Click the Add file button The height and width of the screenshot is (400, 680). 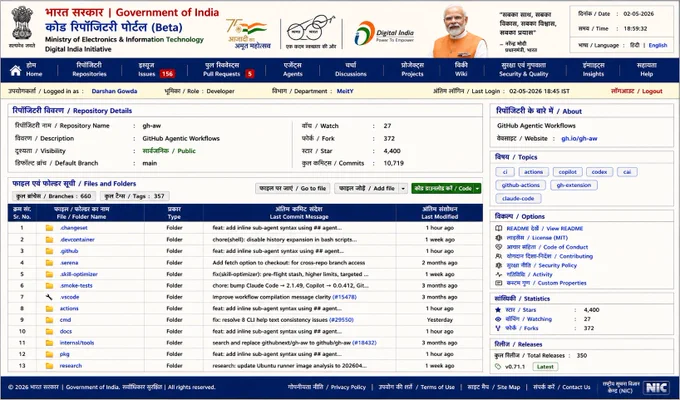pyautogui.click(x=367, y=188)
